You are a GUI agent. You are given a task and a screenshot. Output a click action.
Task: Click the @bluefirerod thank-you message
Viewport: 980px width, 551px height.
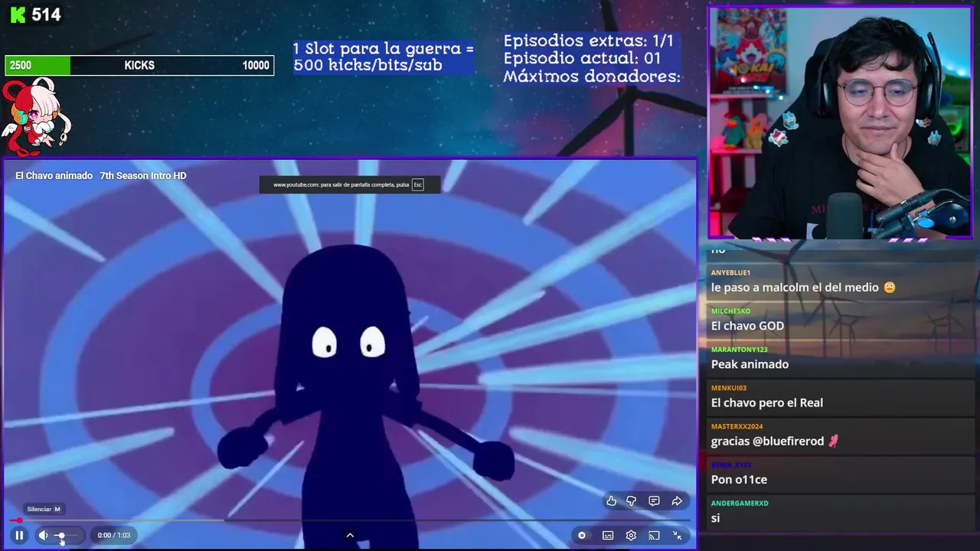pyautogui.click(x=775, y=441)
